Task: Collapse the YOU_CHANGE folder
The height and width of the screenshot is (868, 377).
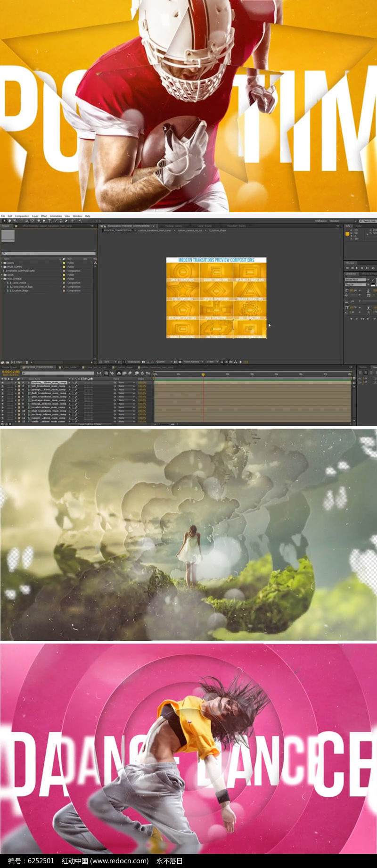Action: [x=2, y=279]
